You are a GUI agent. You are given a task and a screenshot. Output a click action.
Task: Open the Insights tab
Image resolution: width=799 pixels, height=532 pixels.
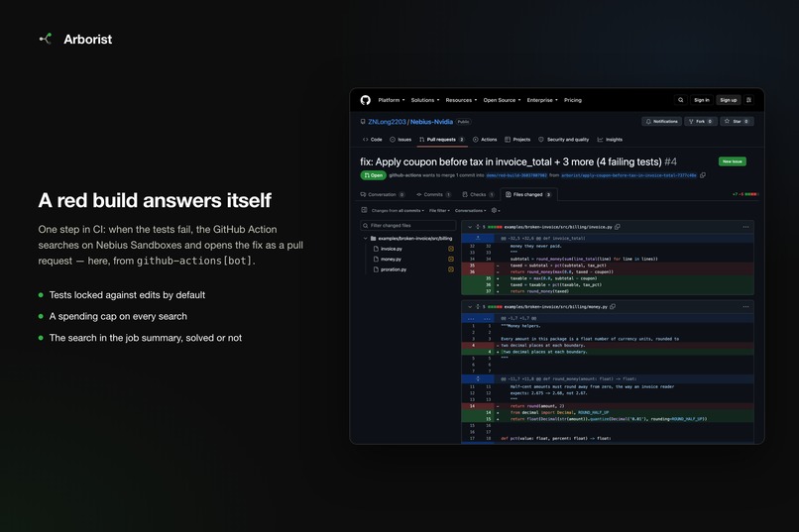click(610, 140)
